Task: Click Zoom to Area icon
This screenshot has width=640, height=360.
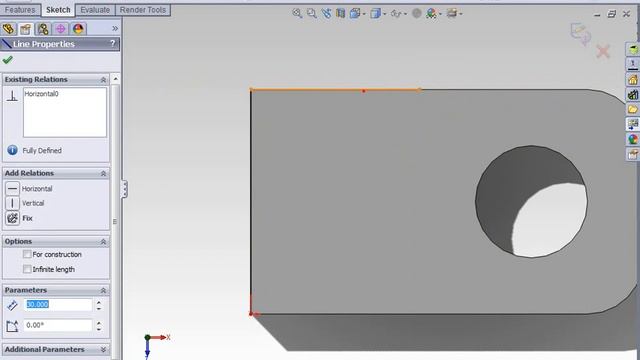Action: pyautogui.click(x=312, y=13)
